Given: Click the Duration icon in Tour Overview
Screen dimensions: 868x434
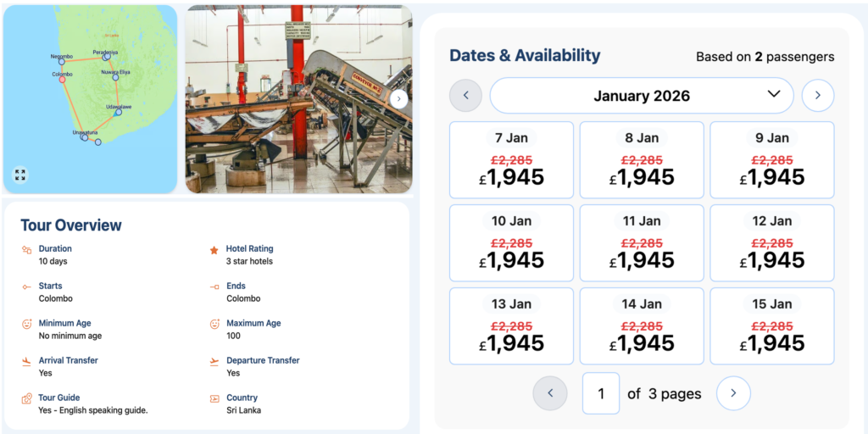Looking at the screenshot, I should [27, 250].
